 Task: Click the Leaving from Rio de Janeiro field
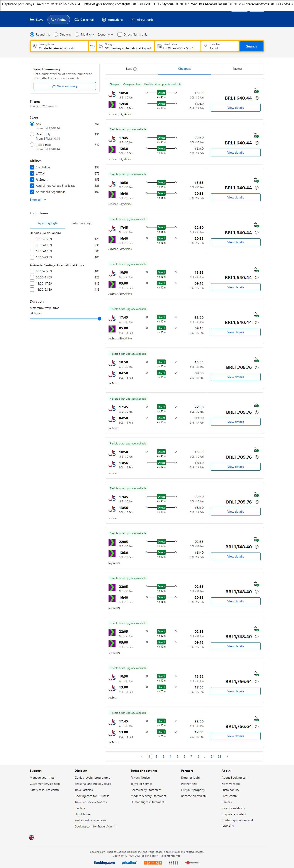tap(59, 46)
